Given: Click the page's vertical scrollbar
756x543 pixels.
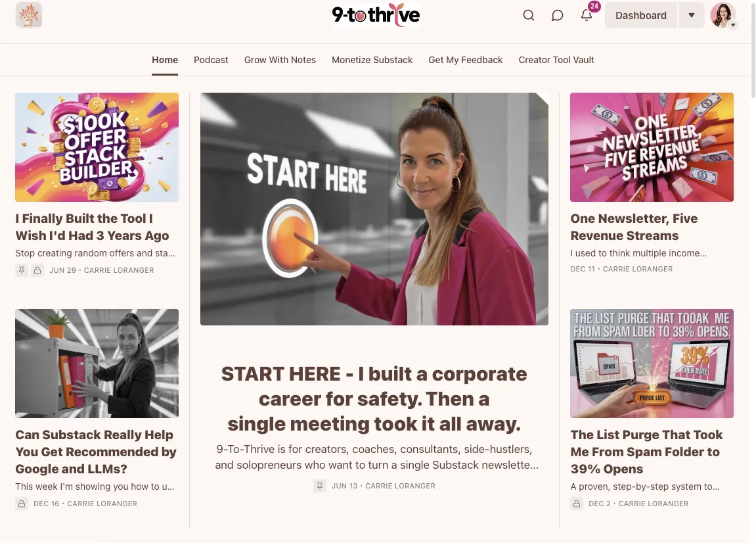Looking at the screenshot, I should 753,48.
